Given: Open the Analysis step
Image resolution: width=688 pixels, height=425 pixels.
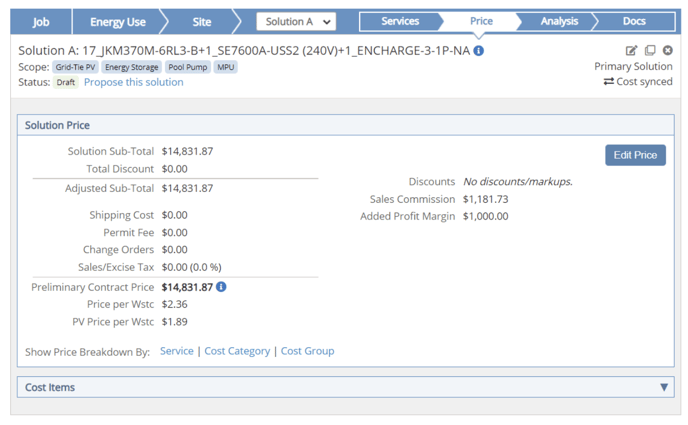Looking at the screenshot, I should (x=558, y=21).
